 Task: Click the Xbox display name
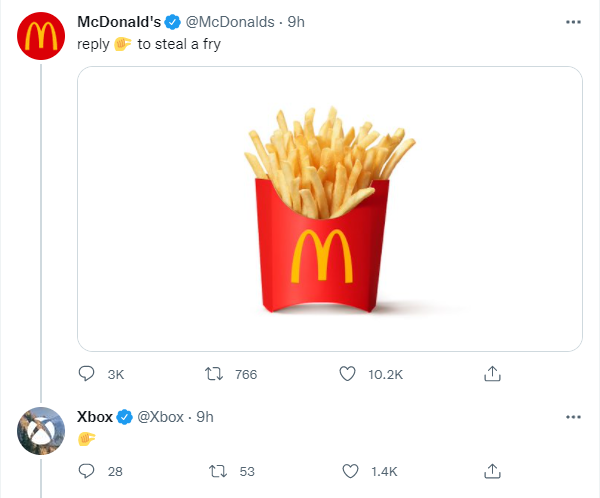94,416
